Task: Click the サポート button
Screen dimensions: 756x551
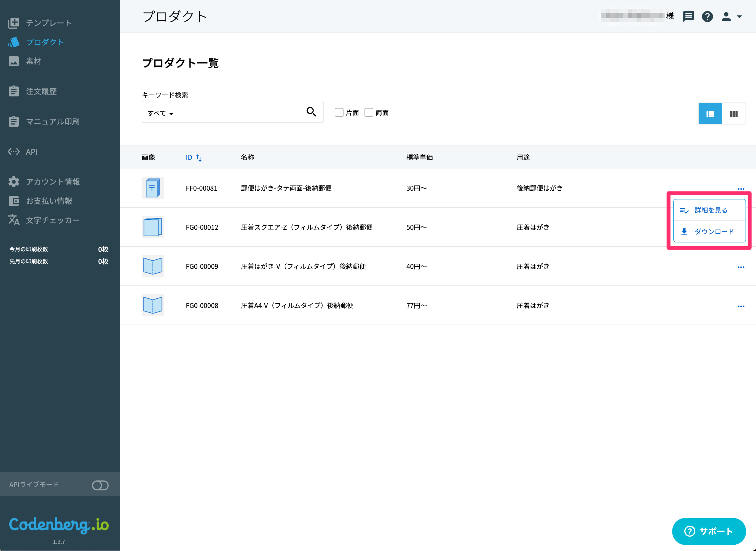Action: pos(709,531)
